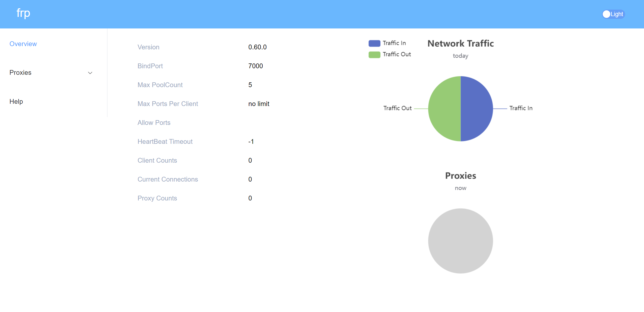Open the Help menu item

point(16,101)
